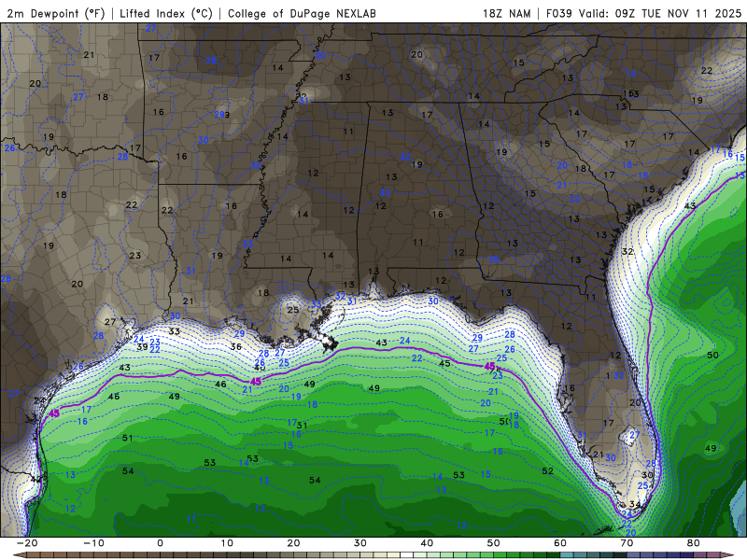Click the "40" color scale label

tap(427, 543)
